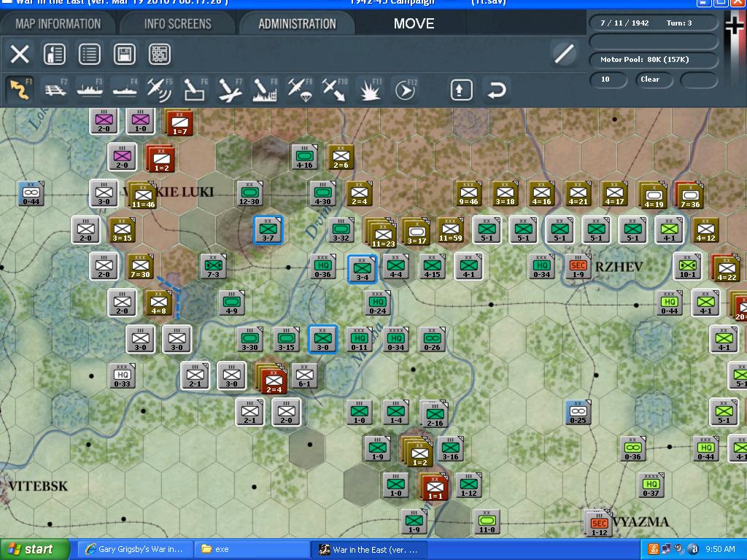The image size is (747, 560).
Task: Toggle F1 ground move mode
Action: (20, 90)
